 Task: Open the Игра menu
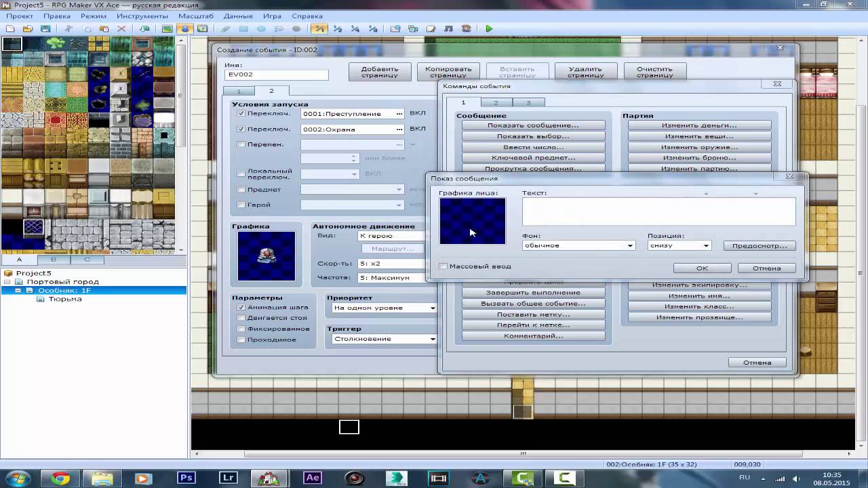tap(272, 16)
